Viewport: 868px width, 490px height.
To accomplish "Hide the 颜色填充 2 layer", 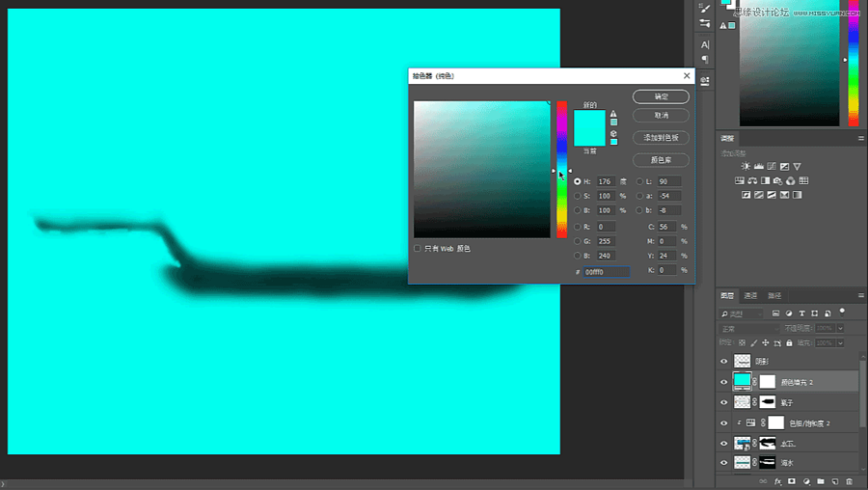I will click(x=724, y=382).
